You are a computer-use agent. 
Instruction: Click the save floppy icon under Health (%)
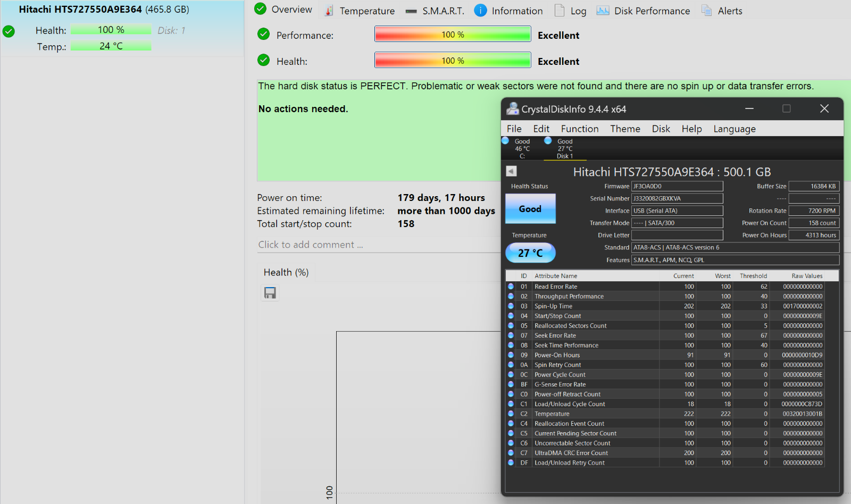pyautogui.click(x=270, y=293)
